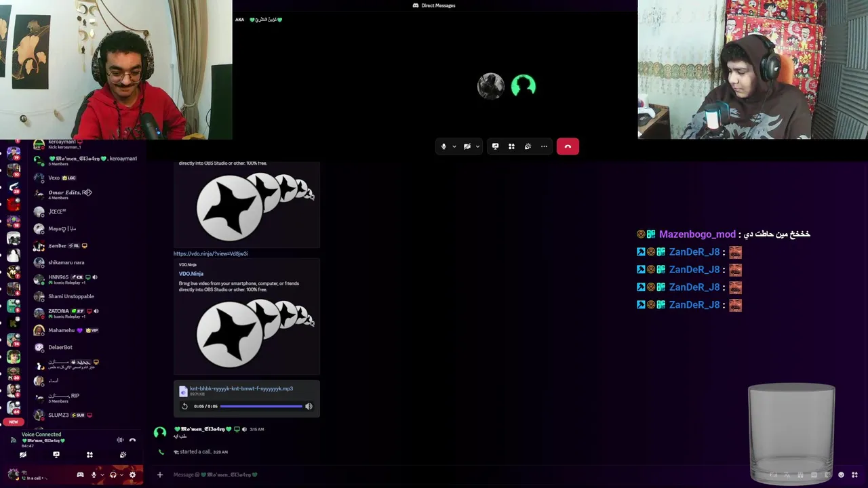Open camera options arrow in call bar
This screenshot has height=488, width=868.
477,146
